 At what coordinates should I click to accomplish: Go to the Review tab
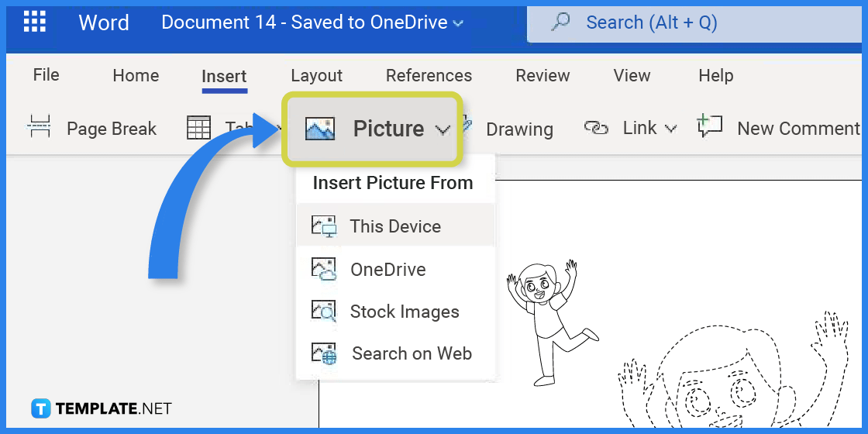pyautogui.click(x=542, y=75)
